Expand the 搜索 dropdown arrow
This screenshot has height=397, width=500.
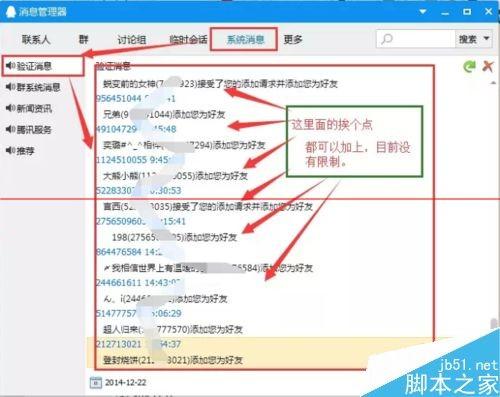pos(487,38)
